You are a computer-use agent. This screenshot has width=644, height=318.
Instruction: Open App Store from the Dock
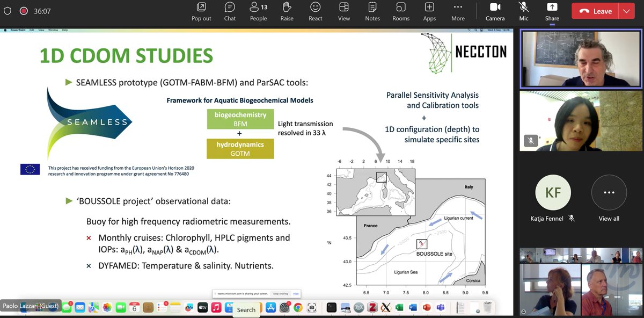point(271,307)
